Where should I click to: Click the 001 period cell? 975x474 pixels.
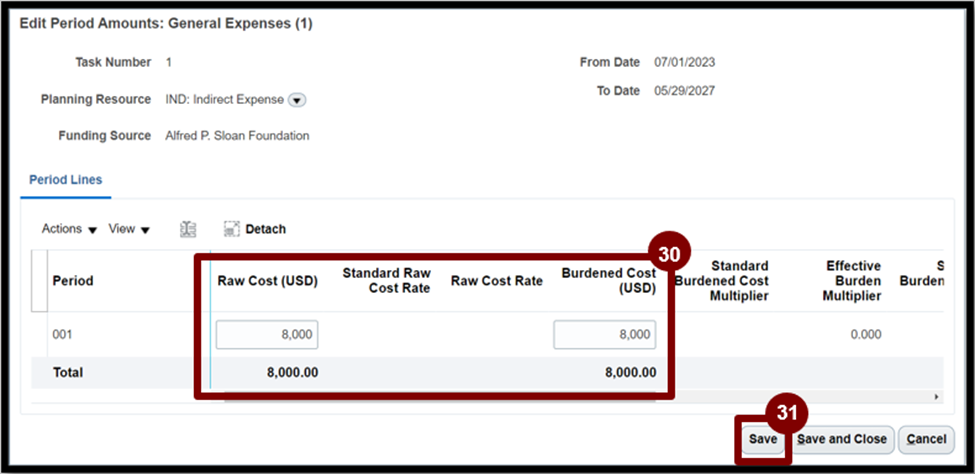[x=62, y=335]
